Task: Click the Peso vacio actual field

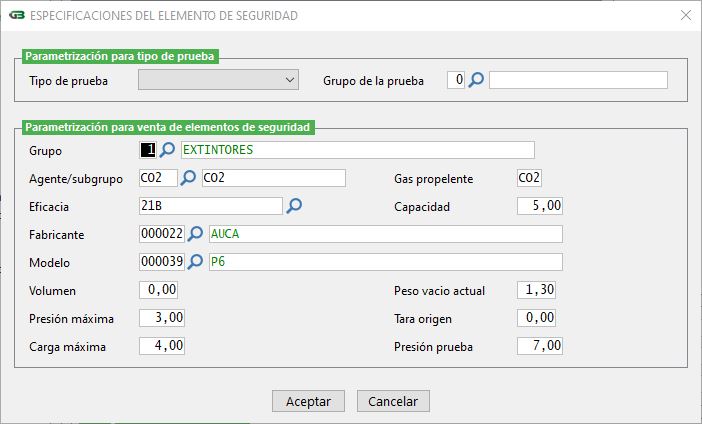Action: 536,290
